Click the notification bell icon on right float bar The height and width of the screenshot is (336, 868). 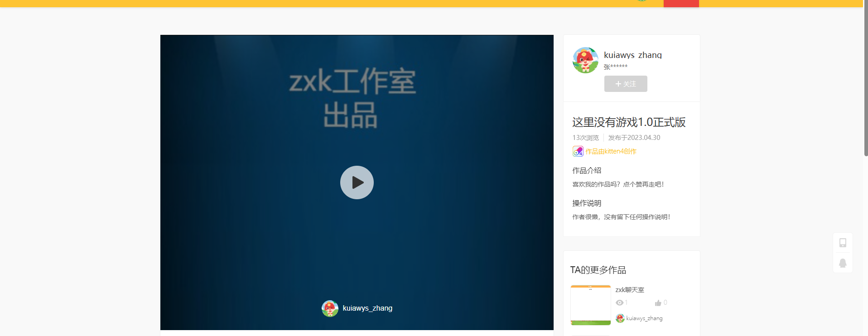pyautogui.click(x=843, y=263)
